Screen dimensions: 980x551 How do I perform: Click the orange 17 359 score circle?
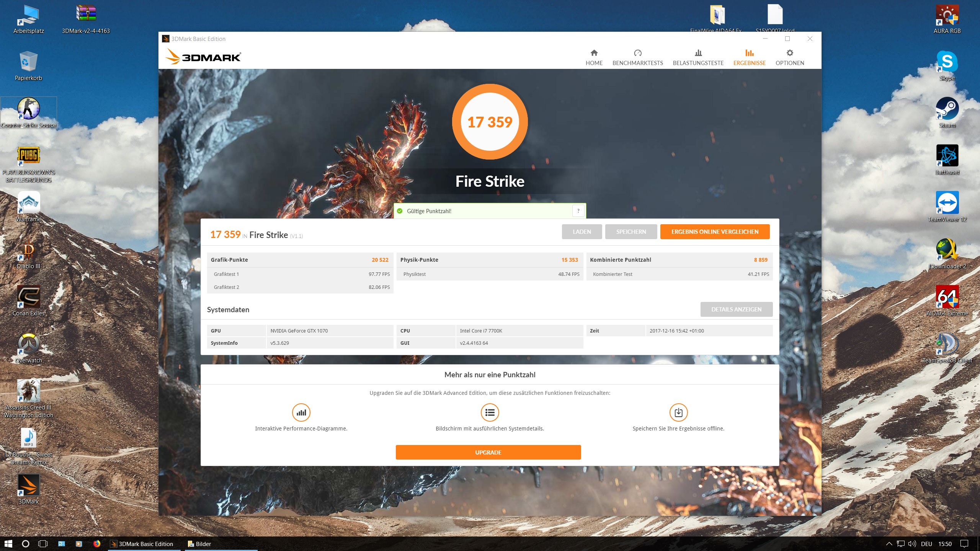490,122
